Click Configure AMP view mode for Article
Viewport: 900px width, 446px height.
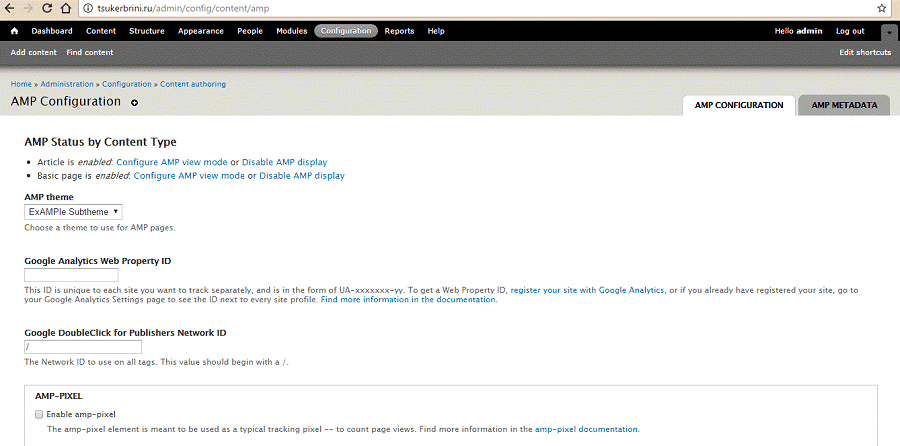point(172,162)
